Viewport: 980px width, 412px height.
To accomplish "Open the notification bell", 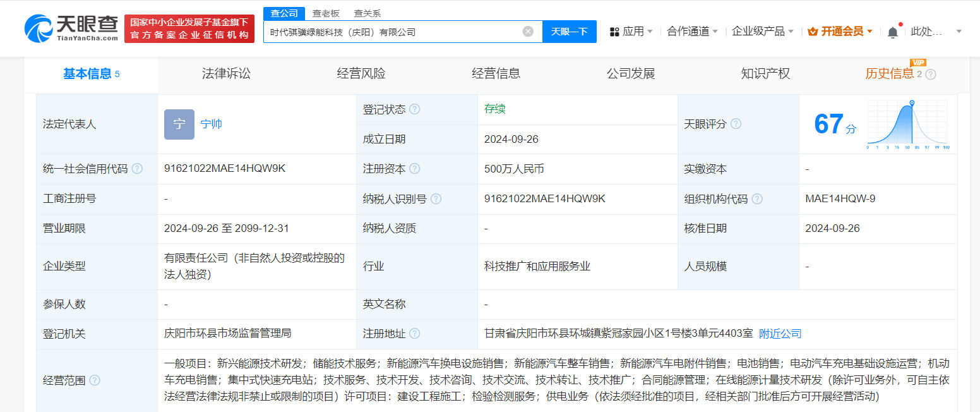I will (892, 32).
